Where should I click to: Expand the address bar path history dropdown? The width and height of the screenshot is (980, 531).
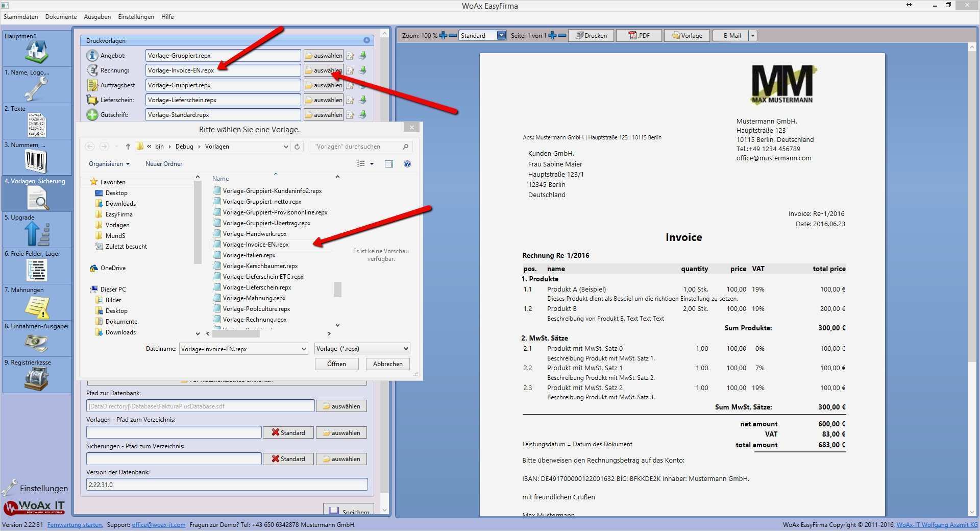[x=286, y=147]
